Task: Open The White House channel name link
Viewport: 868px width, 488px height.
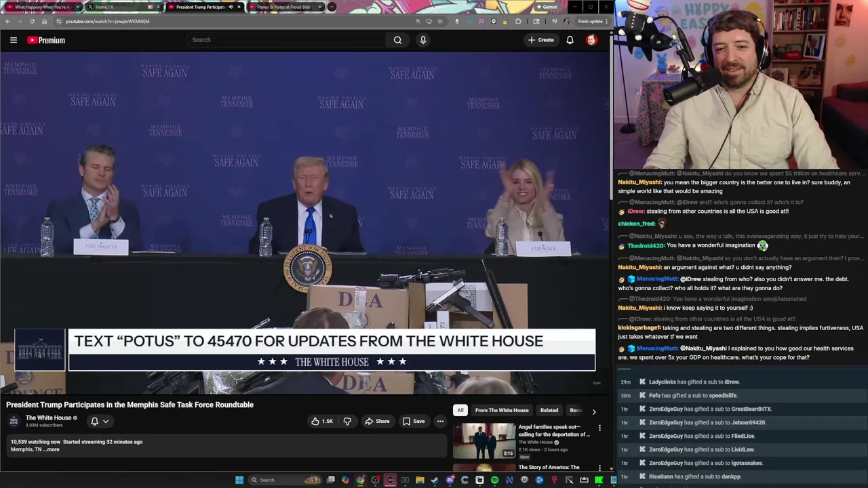Action: 48,418
